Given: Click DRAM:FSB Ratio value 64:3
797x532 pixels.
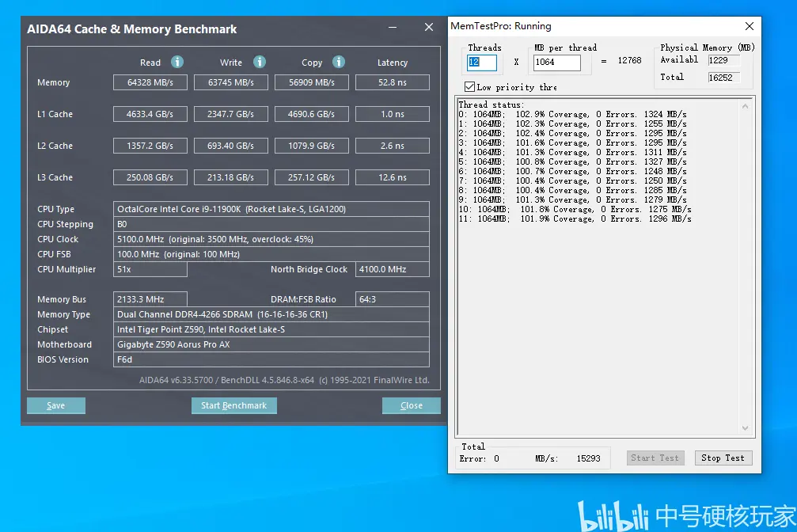Looking at the screenshot, I should 393,299.
